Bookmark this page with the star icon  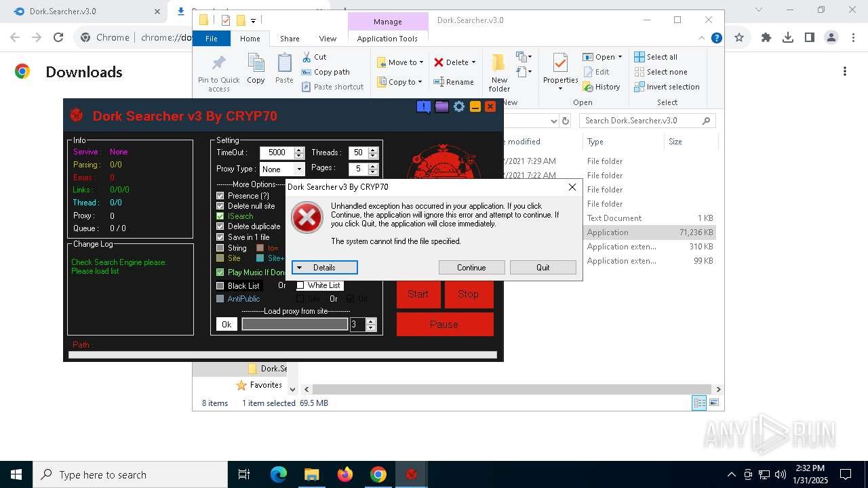pyautogui.click(x=739, y=38)
